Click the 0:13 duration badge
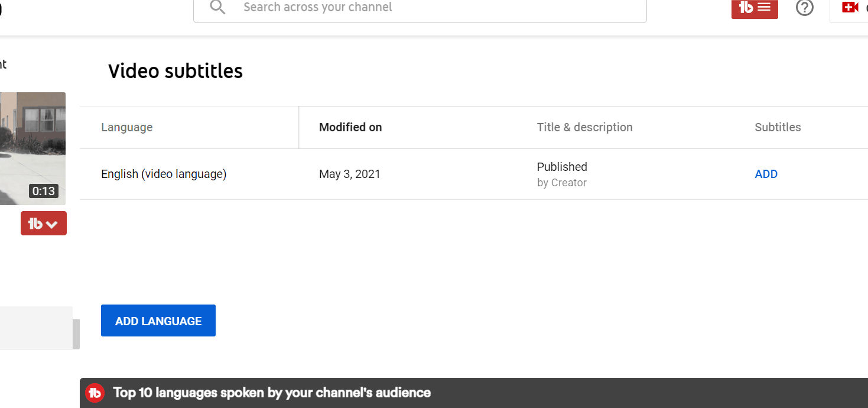This screenshot has height=408, width=868. 44,191
